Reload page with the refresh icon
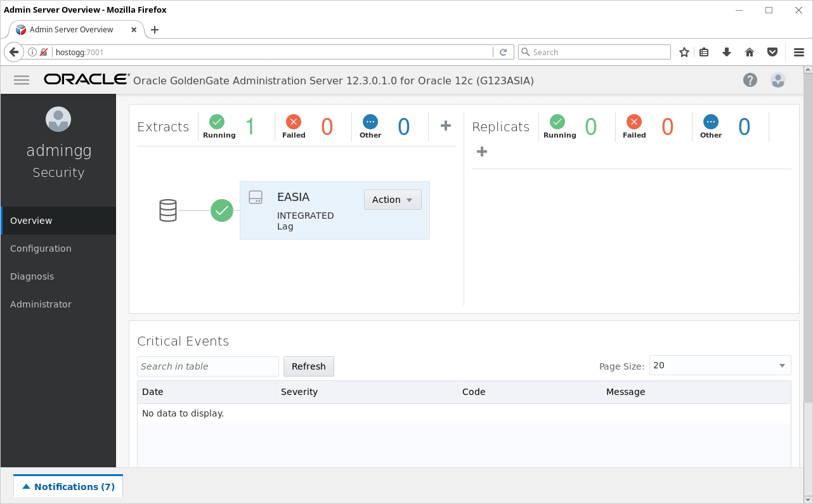 pyautogui.click(x=503, y=52)
